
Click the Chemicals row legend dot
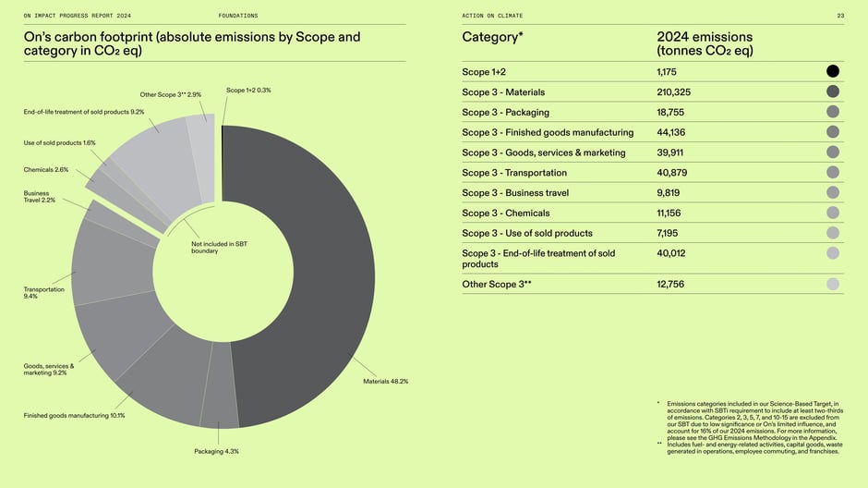pyautogui.click(x=833, y=213)
